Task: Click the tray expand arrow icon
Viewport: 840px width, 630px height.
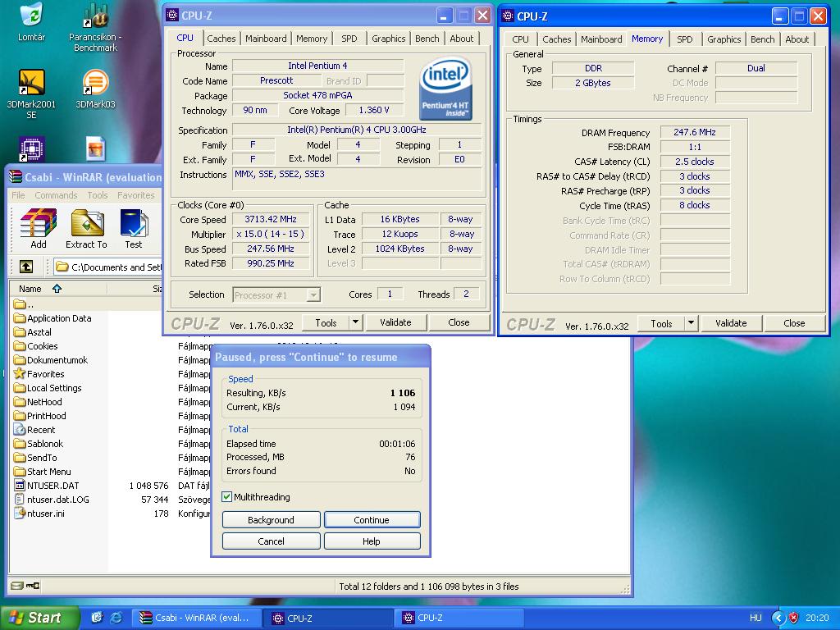Action: 778,618
